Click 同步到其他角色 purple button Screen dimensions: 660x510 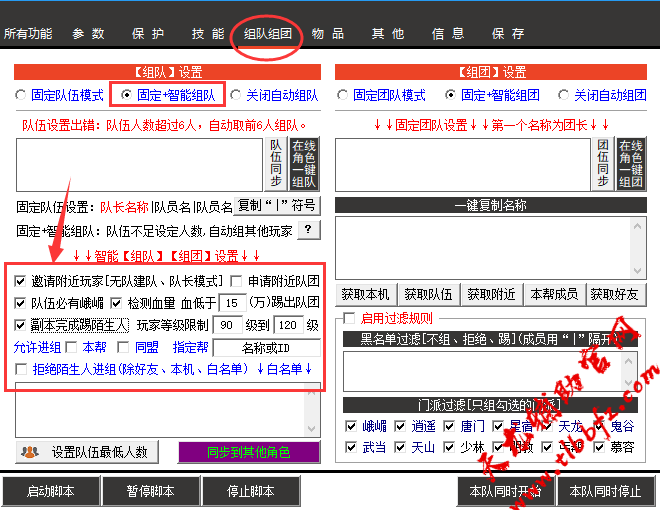pyautogui.click(x=249, y=452)
